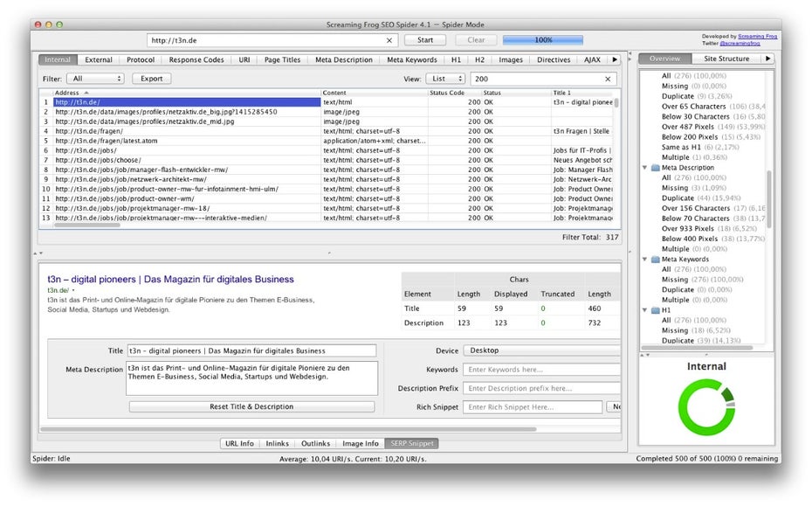Show more right panel tabs via arrow icon
812x506 pixels.
(x=768, y=59)
